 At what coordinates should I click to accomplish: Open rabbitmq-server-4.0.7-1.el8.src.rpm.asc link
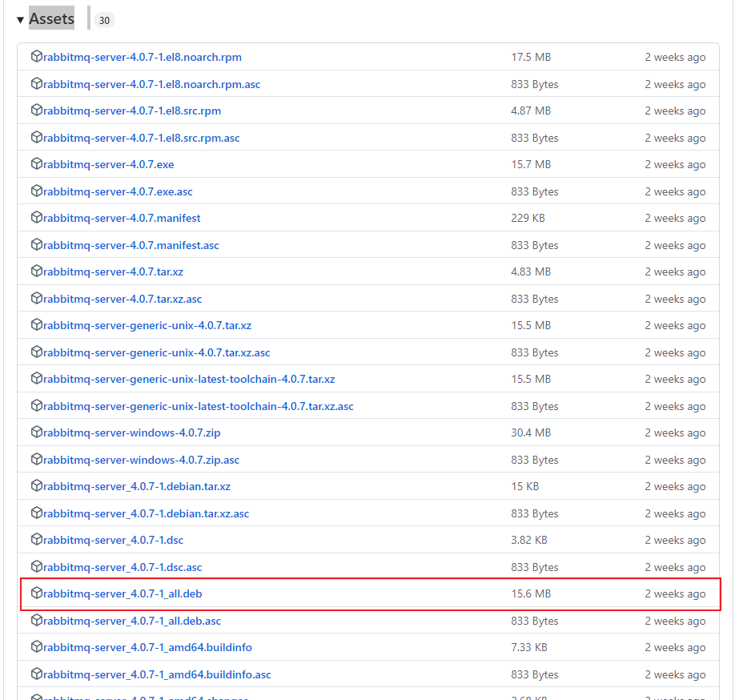point(142,138)
